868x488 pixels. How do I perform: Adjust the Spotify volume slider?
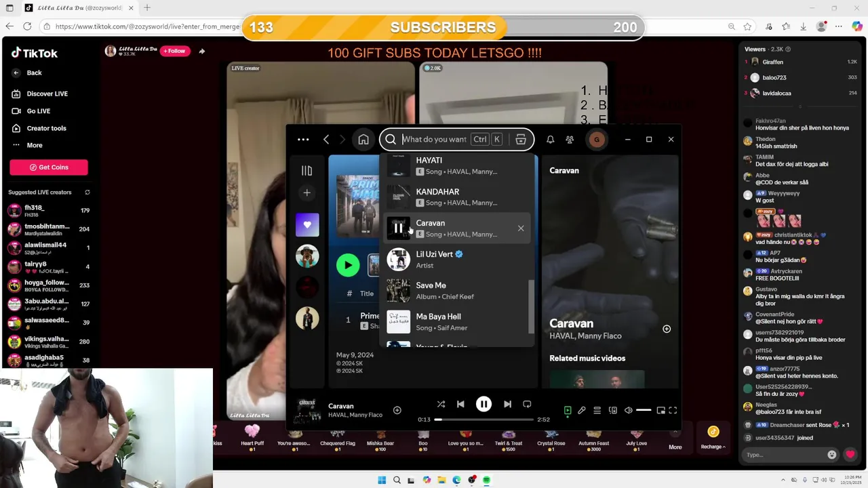point(644,410)
